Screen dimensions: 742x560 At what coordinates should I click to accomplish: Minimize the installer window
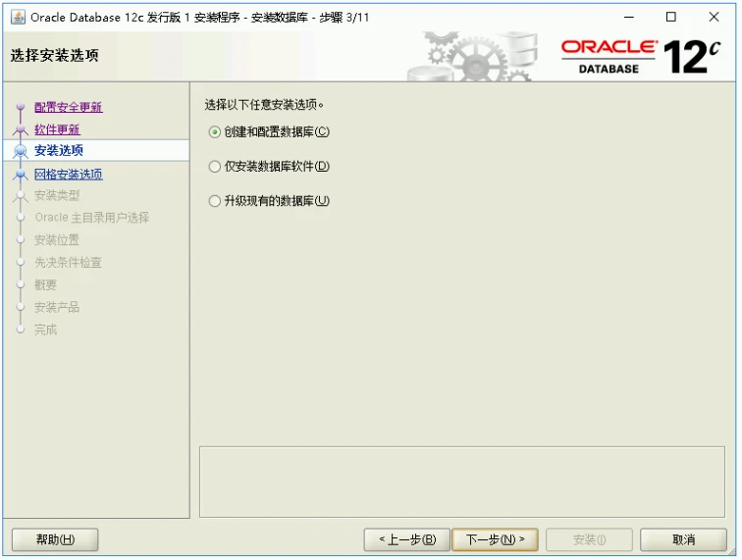pos(629,17)
